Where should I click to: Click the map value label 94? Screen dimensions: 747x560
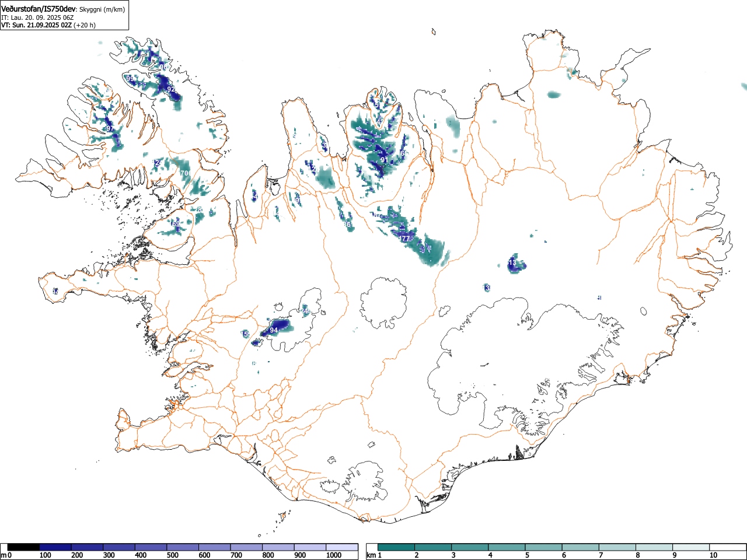point(274,330)
